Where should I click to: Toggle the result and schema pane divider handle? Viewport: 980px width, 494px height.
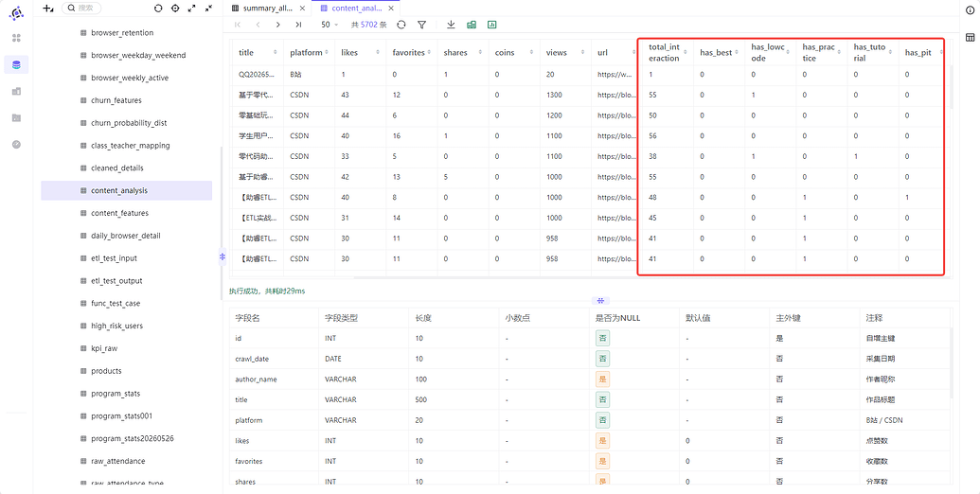(599, 300)
